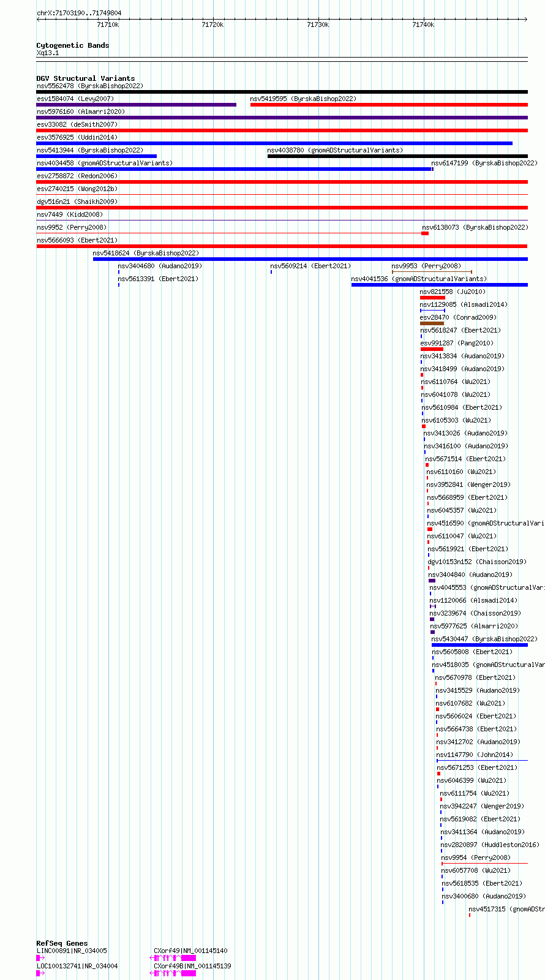Click LOC100132741|NR_034004 gene label
Viewport: 545px width, 980px height.
pos(77,966)
